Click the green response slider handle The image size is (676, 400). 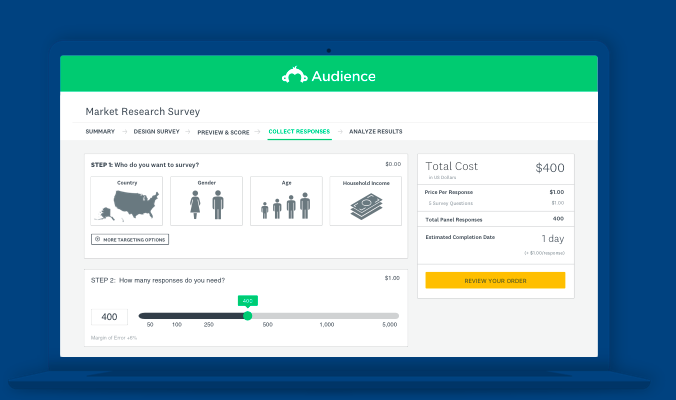[x=247, y=316]
